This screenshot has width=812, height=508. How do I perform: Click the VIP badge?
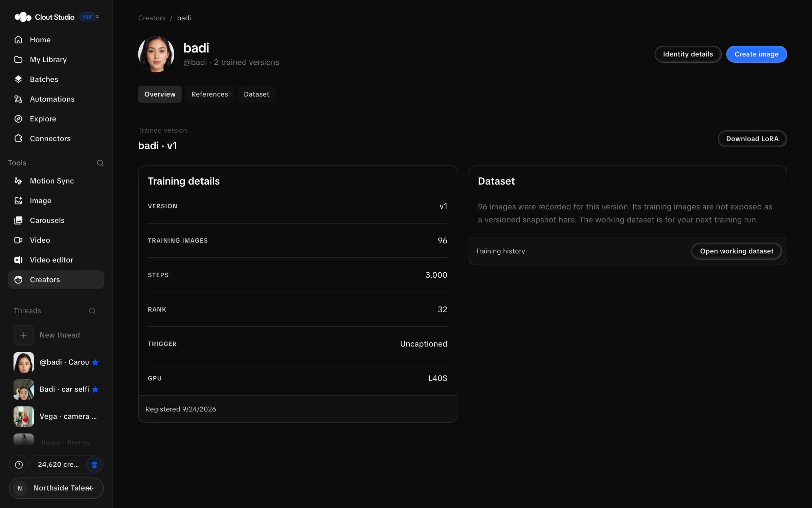coord(87,17)
